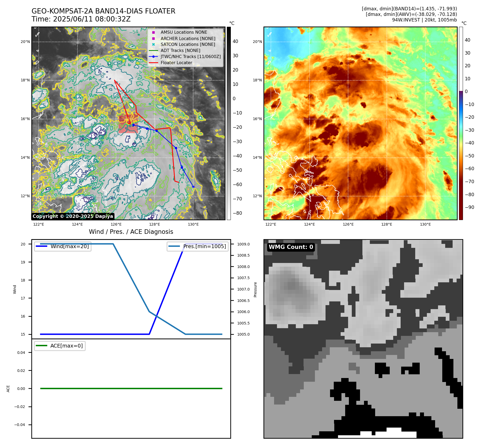The image size is (481, 448).
Task: Click the Pres.[min=1005] legend
Action: [198, 246]
